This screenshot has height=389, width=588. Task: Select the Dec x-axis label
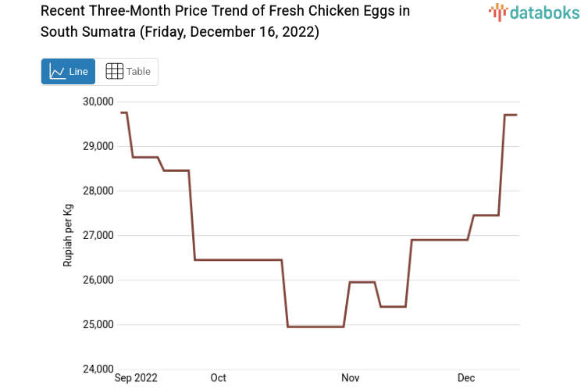466,378
